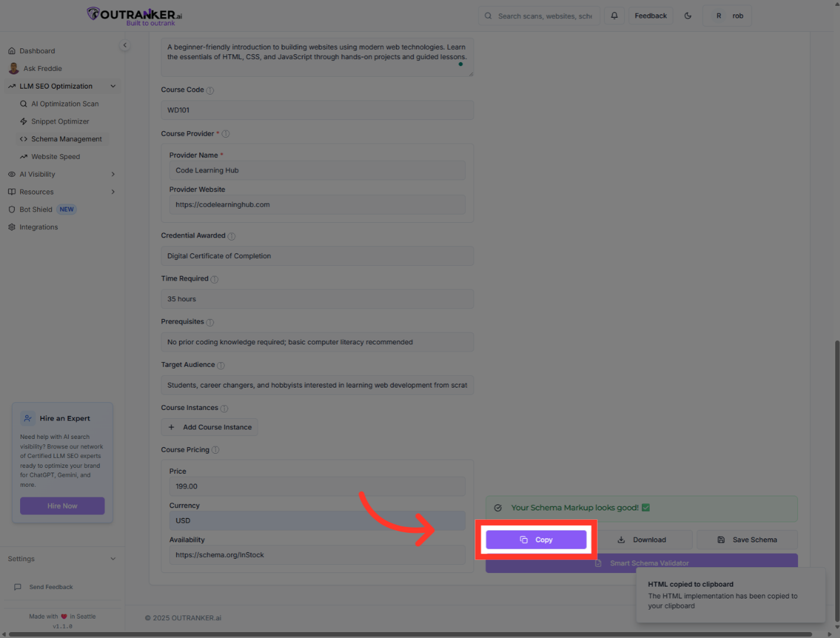The height and width of the screenshot is (638, 840).
Task: Edit the Availability field
Action: click(x=317, y=555)
